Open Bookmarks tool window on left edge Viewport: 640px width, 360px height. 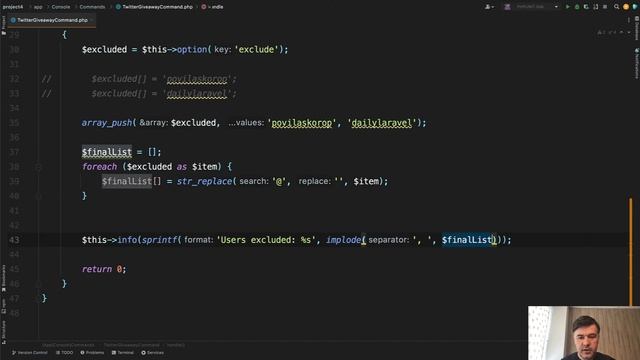click(4, 278)
